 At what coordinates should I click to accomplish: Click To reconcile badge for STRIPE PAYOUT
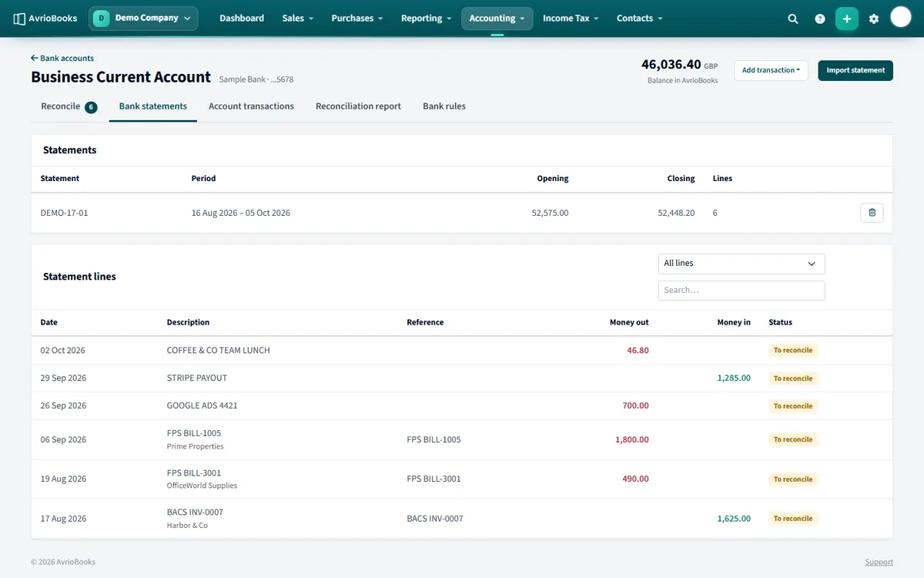pos(793,378)
